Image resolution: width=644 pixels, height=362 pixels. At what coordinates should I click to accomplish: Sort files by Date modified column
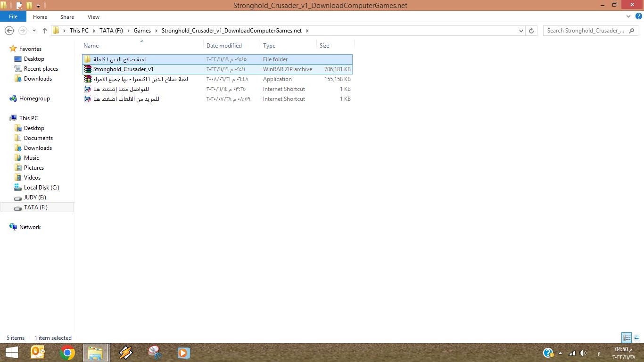click(224, 46)
